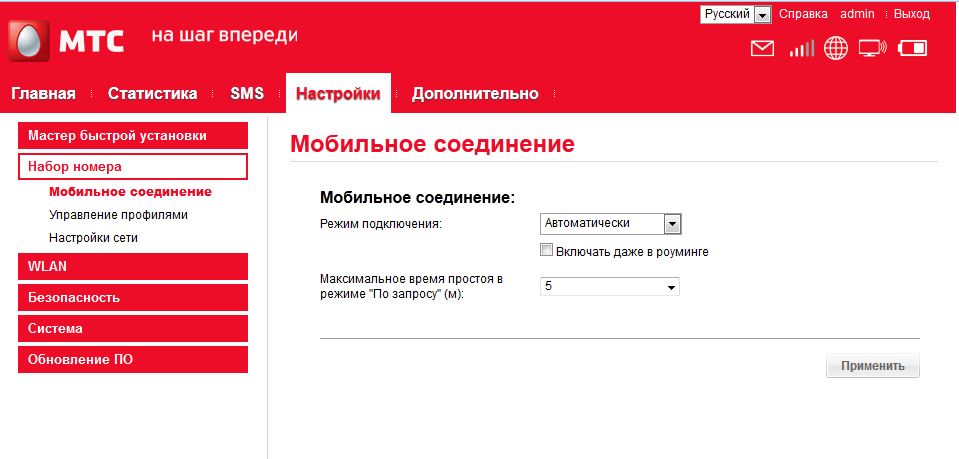959x459 pixels.
Task: Go to the SMS tab
Action: 247,94
